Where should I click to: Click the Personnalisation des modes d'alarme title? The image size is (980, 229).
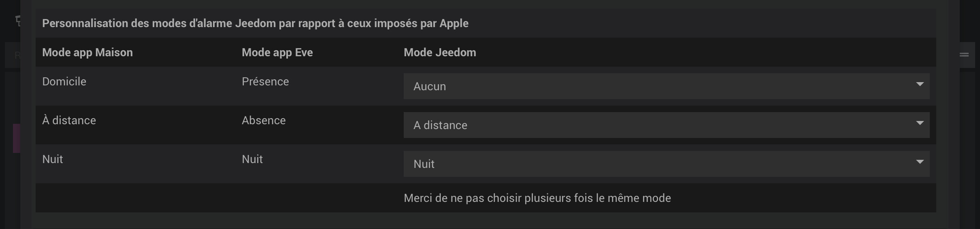point(255,23)
